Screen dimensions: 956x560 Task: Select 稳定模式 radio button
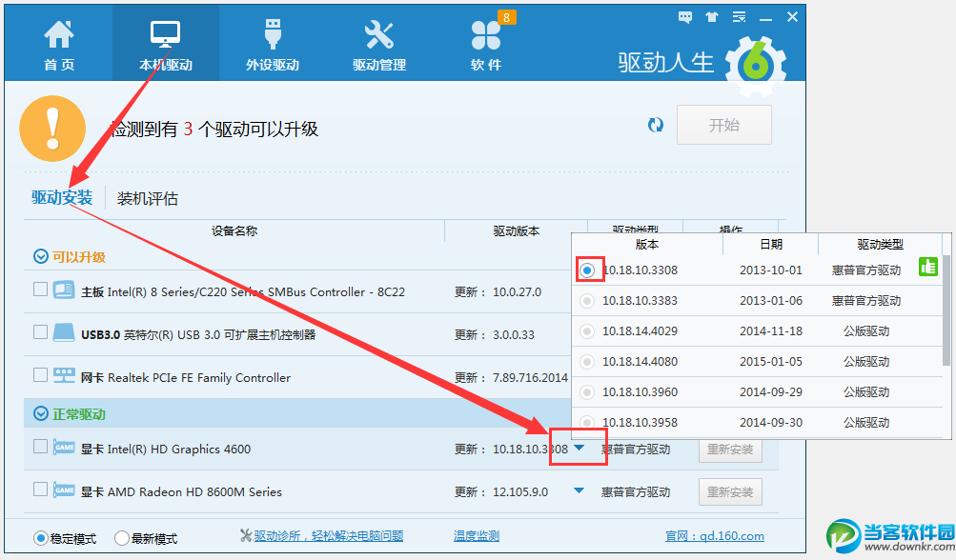[x=41, y=538]
